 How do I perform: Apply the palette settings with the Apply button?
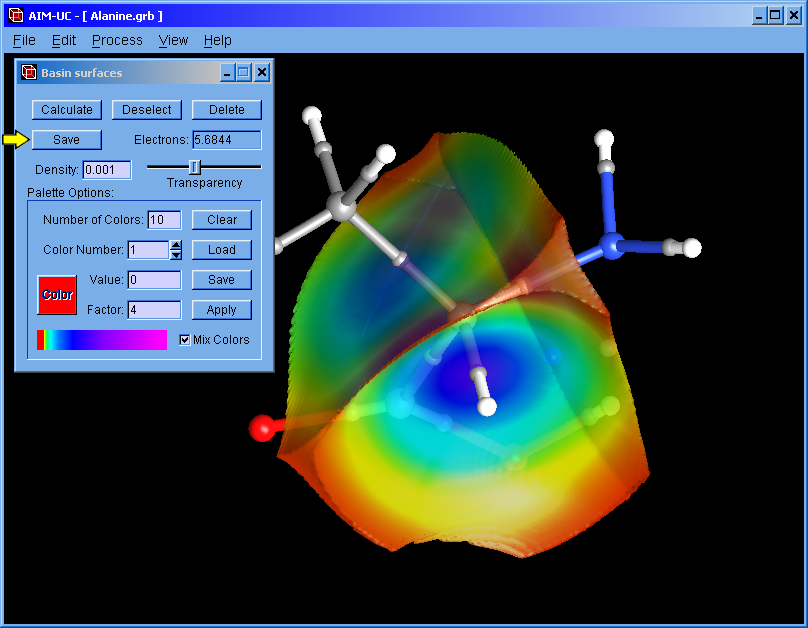click(221, 310)
